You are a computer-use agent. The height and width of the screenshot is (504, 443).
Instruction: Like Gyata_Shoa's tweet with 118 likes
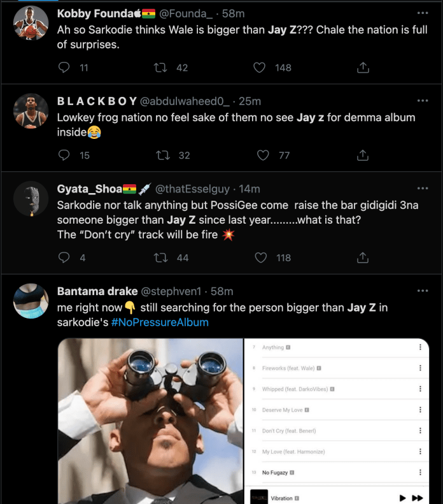(261, 257)
